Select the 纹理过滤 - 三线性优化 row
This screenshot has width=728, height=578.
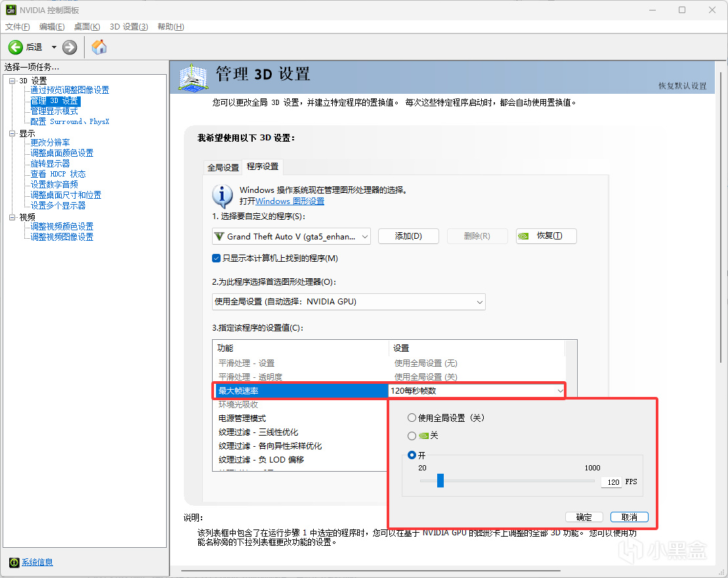click(301, 432)
